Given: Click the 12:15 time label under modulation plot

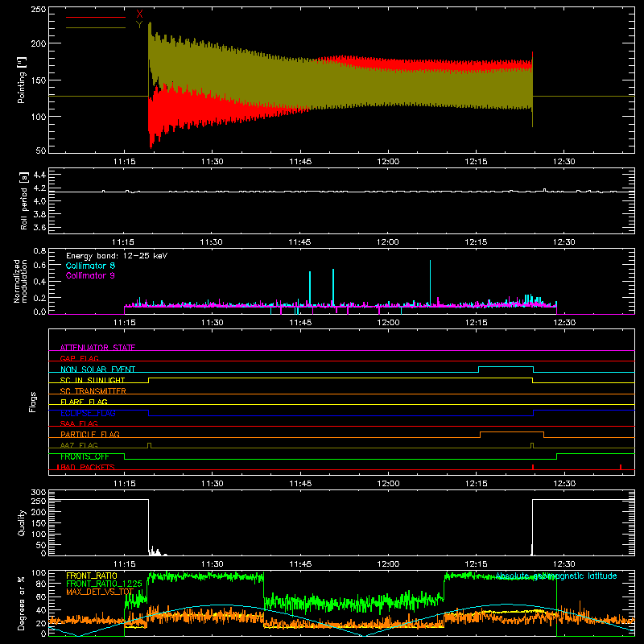Looking at the screenshot, I should (x=476, y=323).
